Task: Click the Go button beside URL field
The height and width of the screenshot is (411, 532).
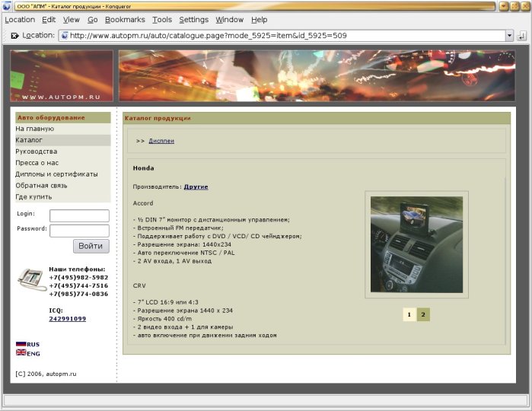Action: 523,35
